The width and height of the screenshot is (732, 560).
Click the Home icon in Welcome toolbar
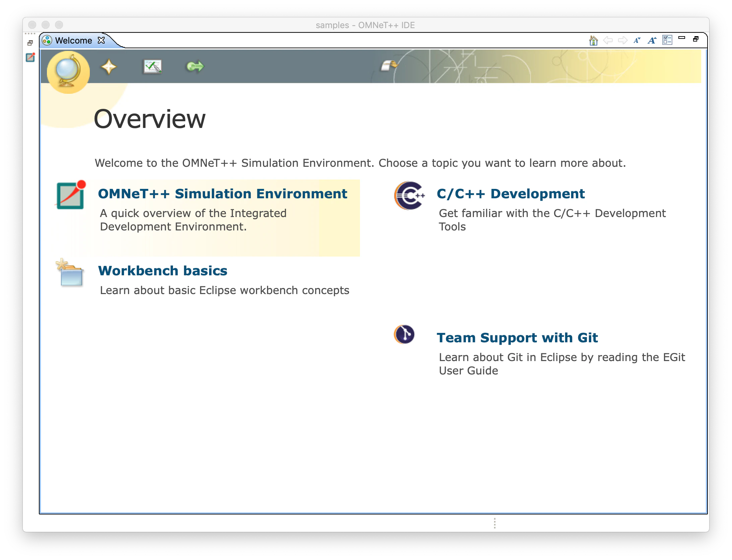coord(593,41)
